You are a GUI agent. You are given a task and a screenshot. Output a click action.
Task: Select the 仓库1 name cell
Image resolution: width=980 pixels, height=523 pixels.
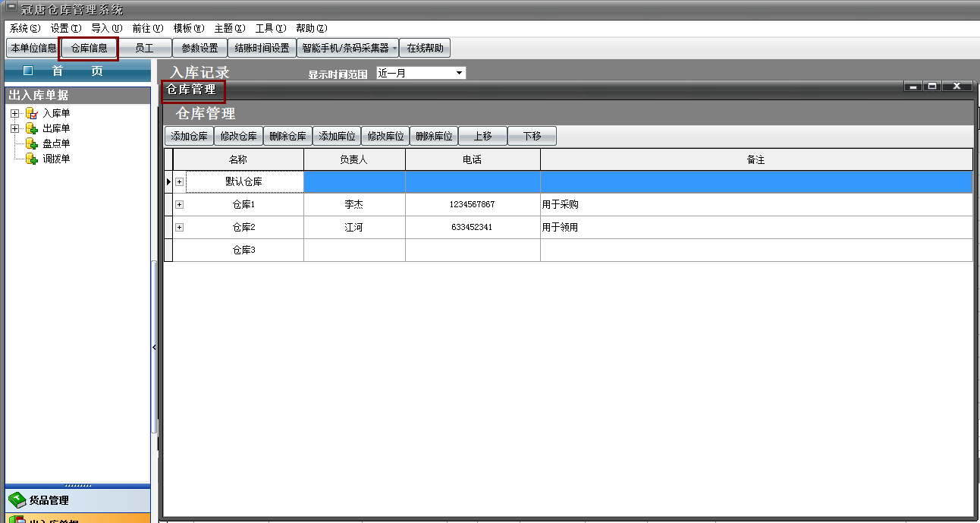pyautogui.click(x=244, y=205)
